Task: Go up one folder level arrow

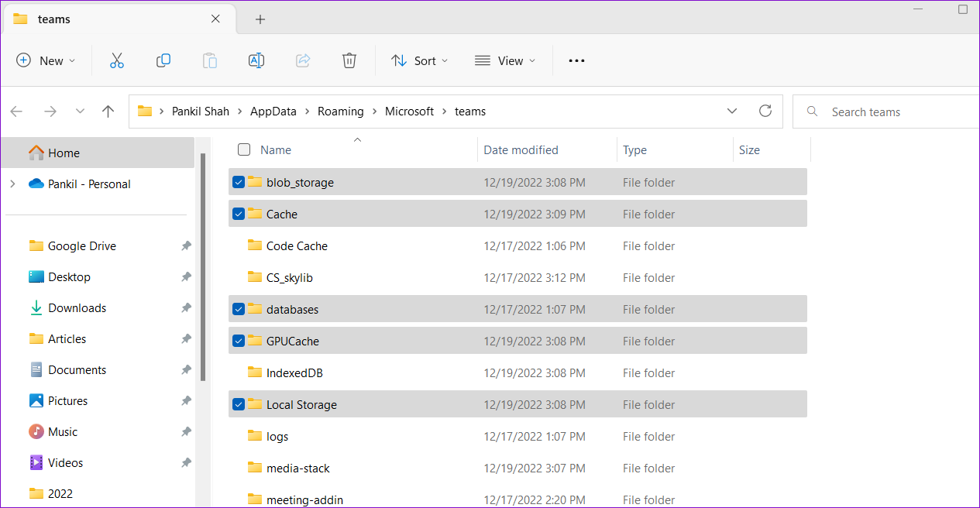Action: click(108, 112)
